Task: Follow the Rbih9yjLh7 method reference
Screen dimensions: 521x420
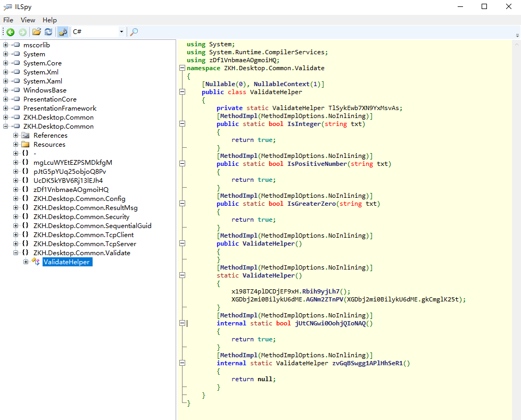Action: 321,291
